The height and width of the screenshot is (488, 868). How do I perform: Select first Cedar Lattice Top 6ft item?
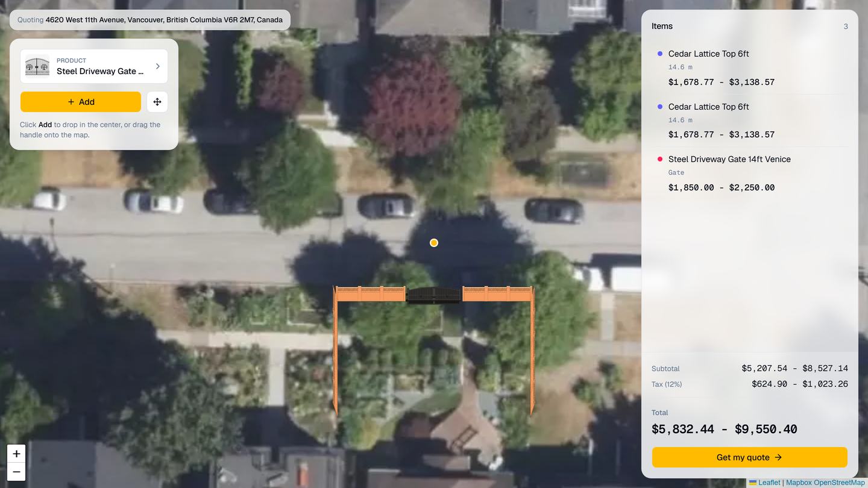tap(750, 67)
